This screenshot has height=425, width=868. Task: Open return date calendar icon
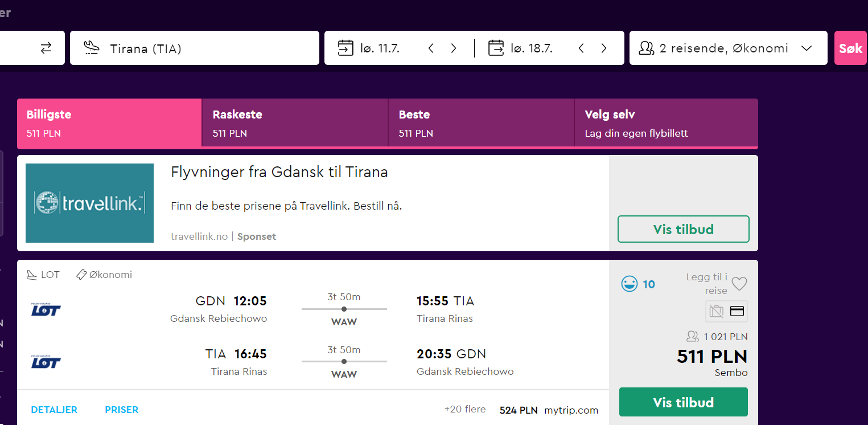pos(496,48)
